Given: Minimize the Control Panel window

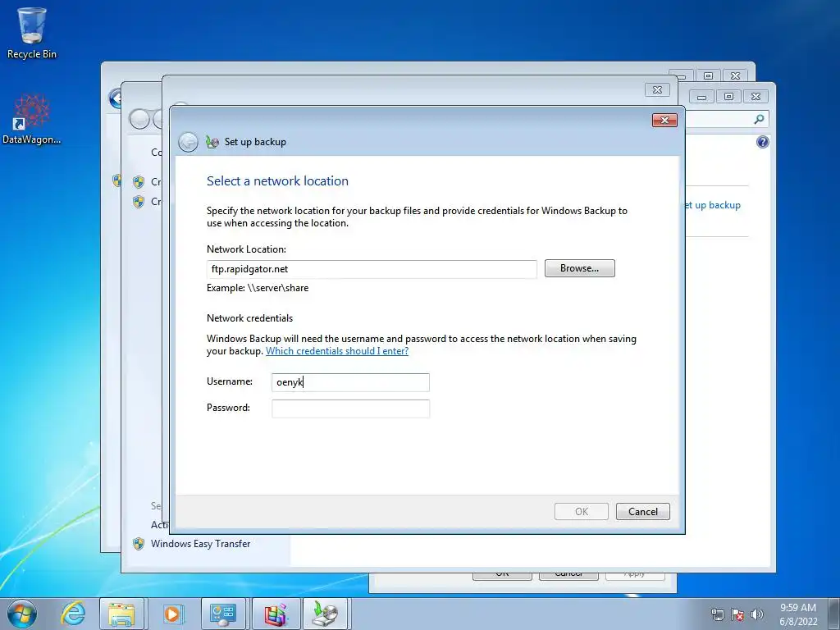Looking at the screenshot, I should [x=702, y=97].
